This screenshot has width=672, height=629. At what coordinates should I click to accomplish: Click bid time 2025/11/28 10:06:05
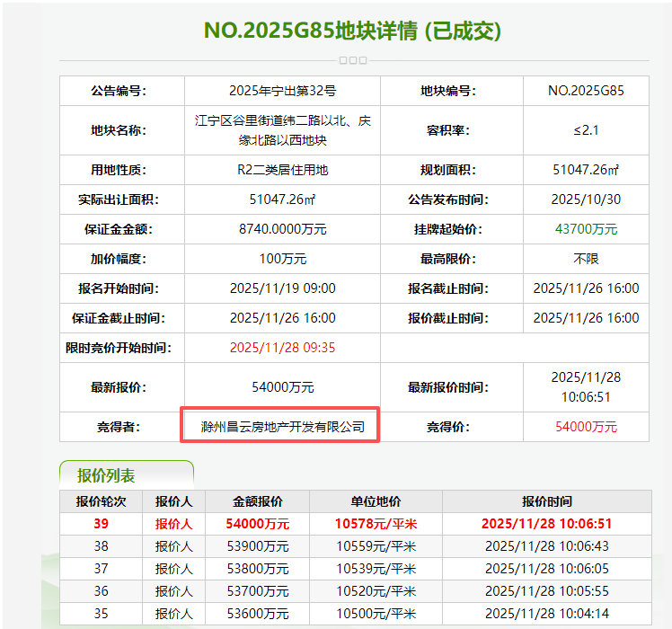547,569
